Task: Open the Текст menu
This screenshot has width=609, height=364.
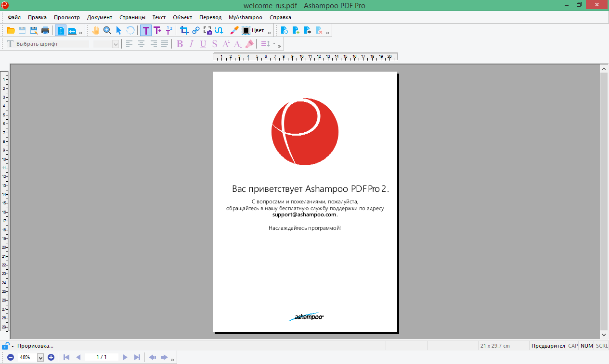Action: coord(159,17)
